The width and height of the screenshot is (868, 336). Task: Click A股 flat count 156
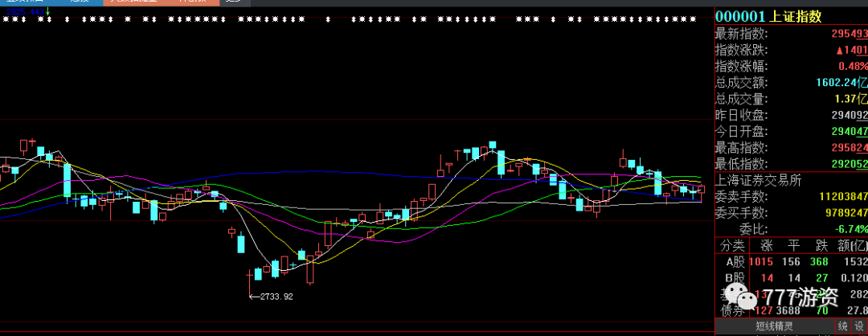[x=792, y=262]
